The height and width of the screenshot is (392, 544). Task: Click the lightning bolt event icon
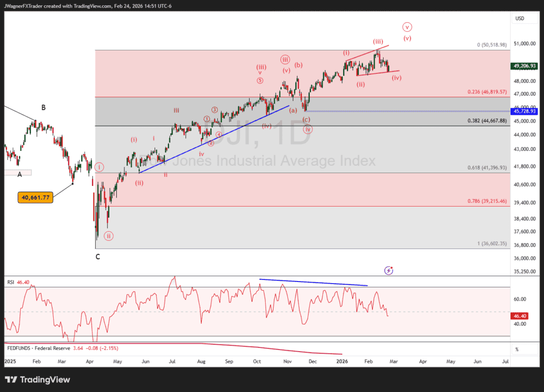(x=389, y=270)
